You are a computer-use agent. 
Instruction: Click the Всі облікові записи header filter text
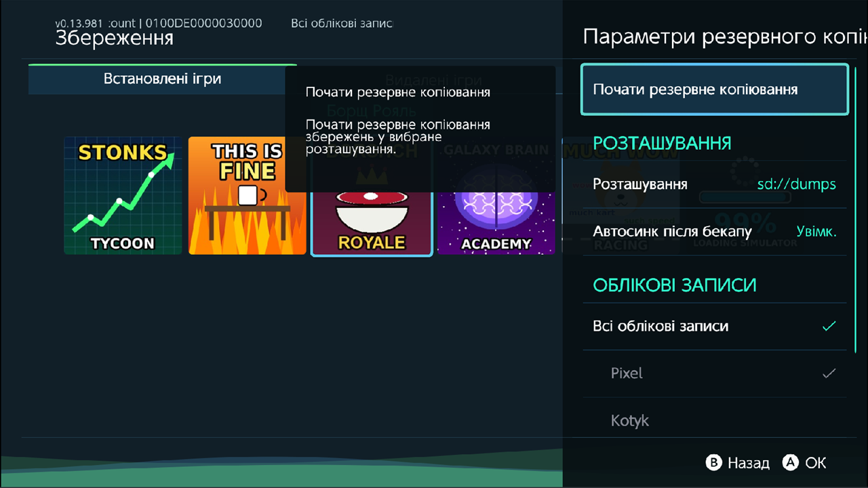[342, 23]
